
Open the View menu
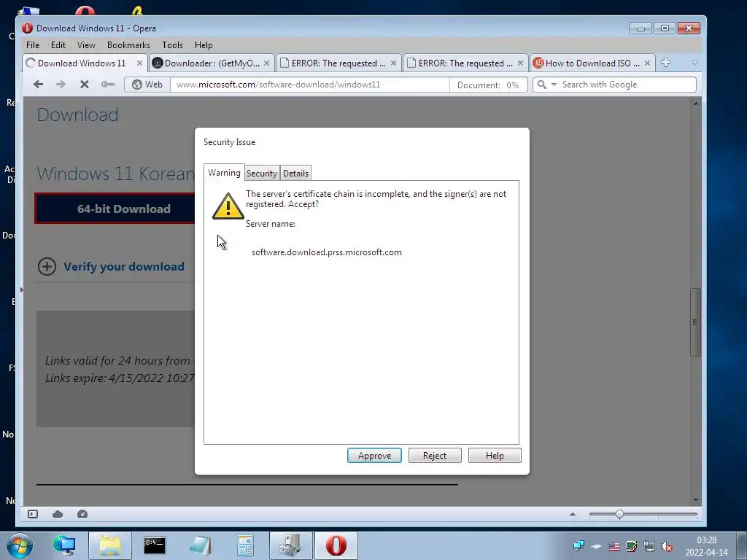click(x=86, y=44)
